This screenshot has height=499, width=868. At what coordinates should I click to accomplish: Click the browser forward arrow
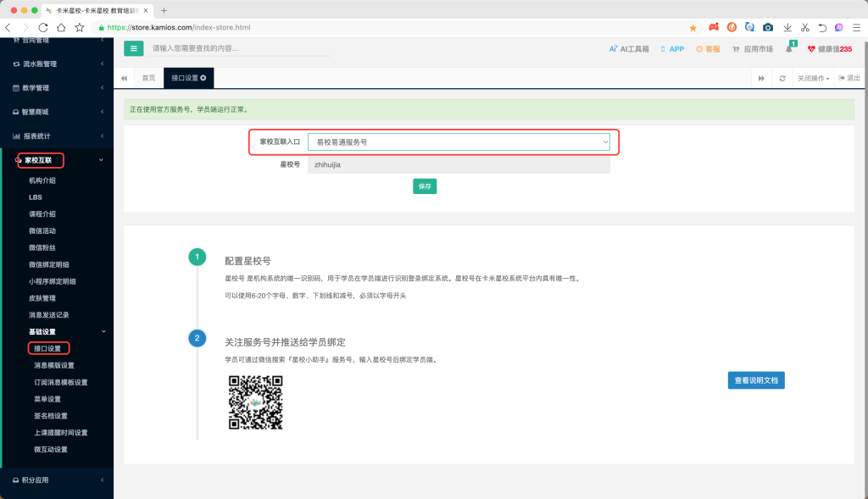tap(25, 27)
